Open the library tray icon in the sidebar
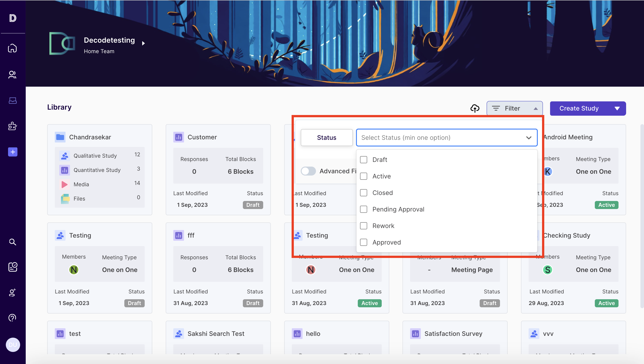This screenshot has height=364, width=644. point(13,100)
